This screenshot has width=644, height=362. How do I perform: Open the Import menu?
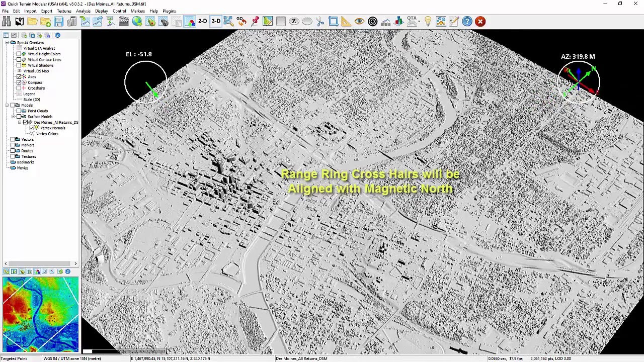pyautogui.click(x=30, y=11)
